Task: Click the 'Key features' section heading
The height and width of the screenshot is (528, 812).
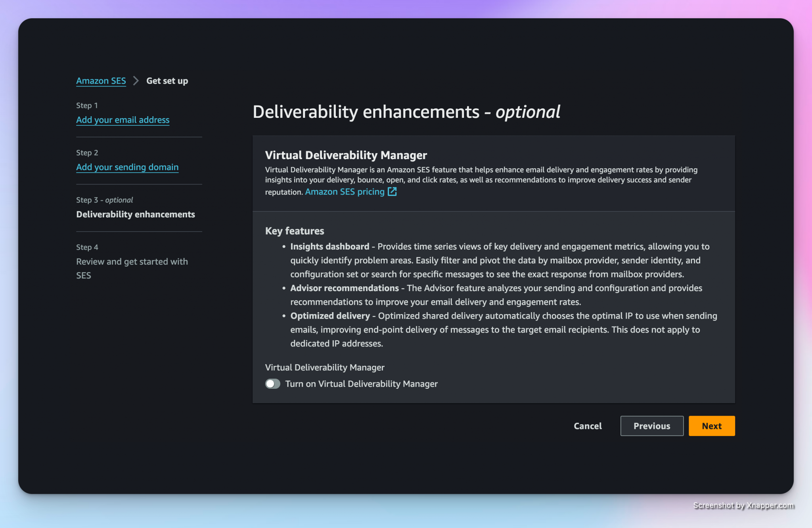Action: pyautogui.click(x=294, y=231)
